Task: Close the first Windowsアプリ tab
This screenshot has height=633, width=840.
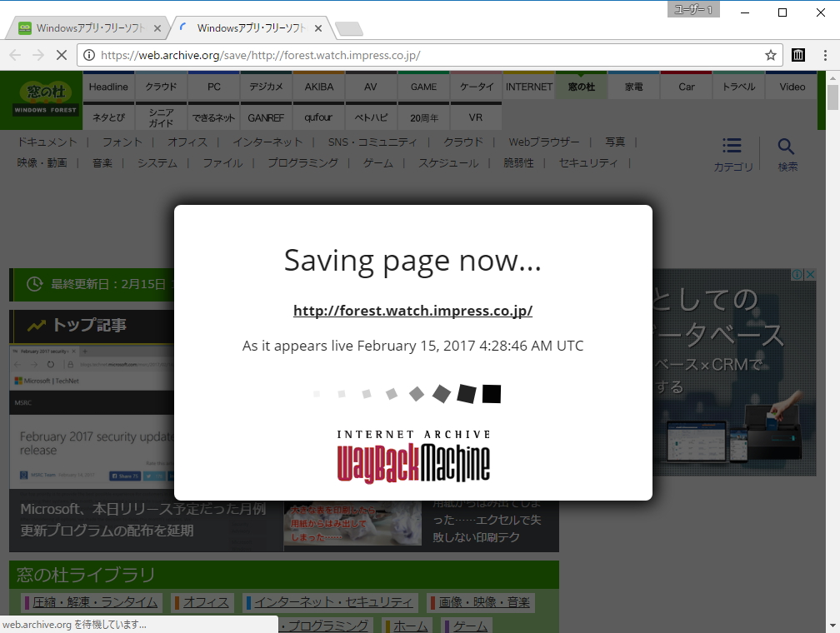Action: pos(157,28)
